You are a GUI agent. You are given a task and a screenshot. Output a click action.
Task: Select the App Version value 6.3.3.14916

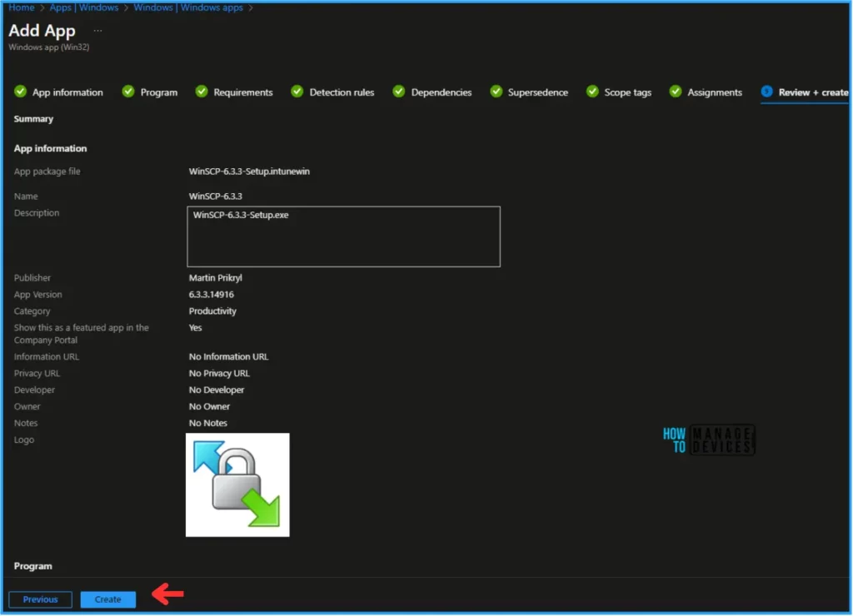coord(211,295)
